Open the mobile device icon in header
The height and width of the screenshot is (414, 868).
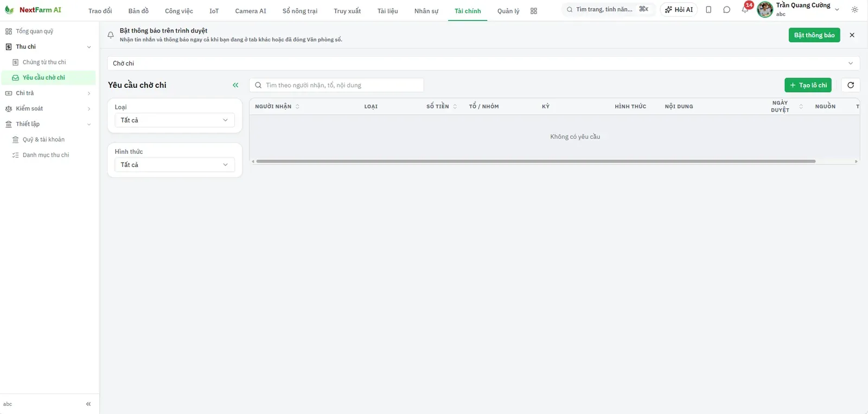click(x=709, y=10)
